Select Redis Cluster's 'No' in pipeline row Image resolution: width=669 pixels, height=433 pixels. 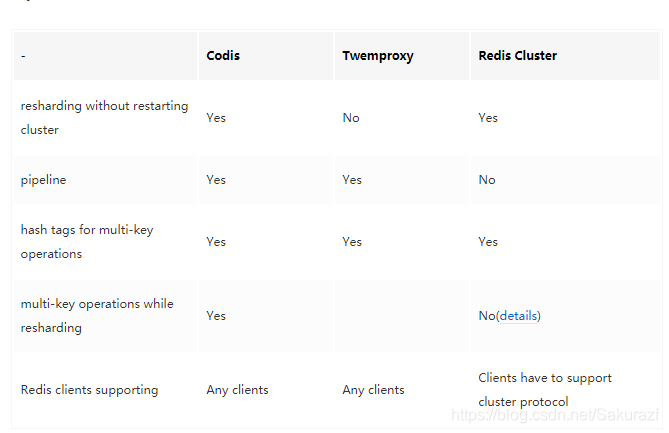487,180
